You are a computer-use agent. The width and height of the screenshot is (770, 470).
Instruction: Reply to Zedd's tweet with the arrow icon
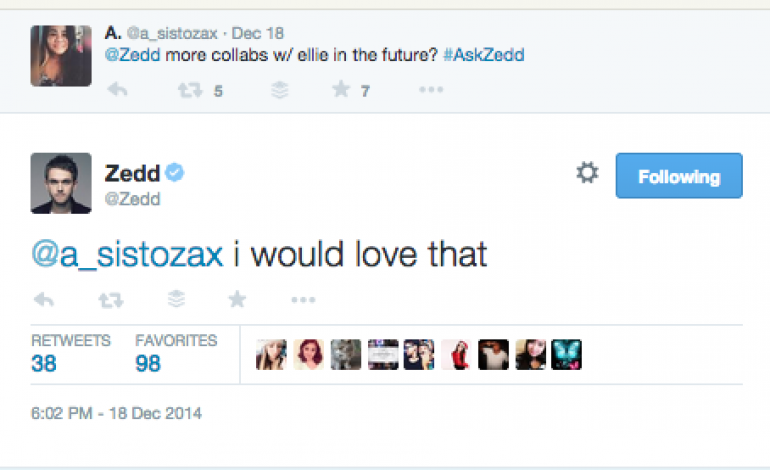point(43,299)
